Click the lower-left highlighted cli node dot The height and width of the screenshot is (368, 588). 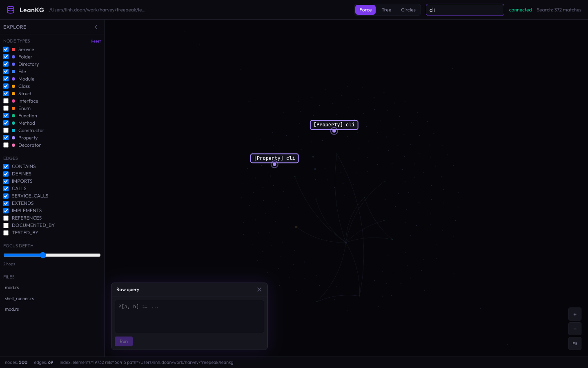[x=274, y=164]
